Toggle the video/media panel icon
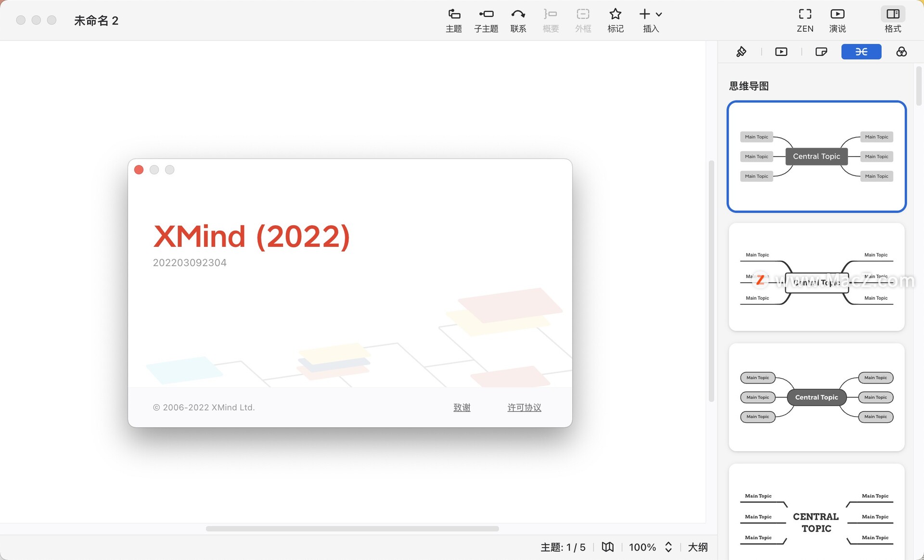924x560 pixels. [x=782, y=51]
